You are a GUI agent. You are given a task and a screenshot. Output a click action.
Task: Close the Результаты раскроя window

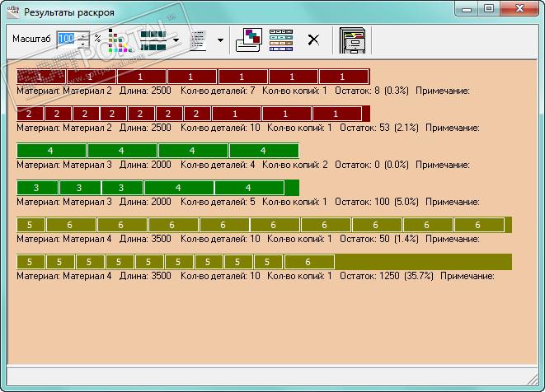coord(519,9)
